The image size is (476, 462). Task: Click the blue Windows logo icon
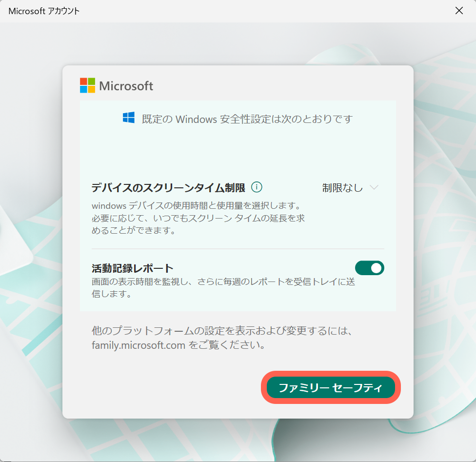click(129, 118)
